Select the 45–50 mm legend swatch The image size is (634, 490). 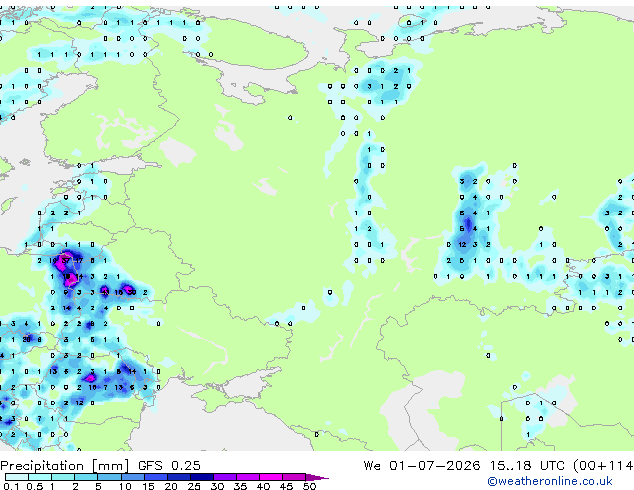point(294,477)
